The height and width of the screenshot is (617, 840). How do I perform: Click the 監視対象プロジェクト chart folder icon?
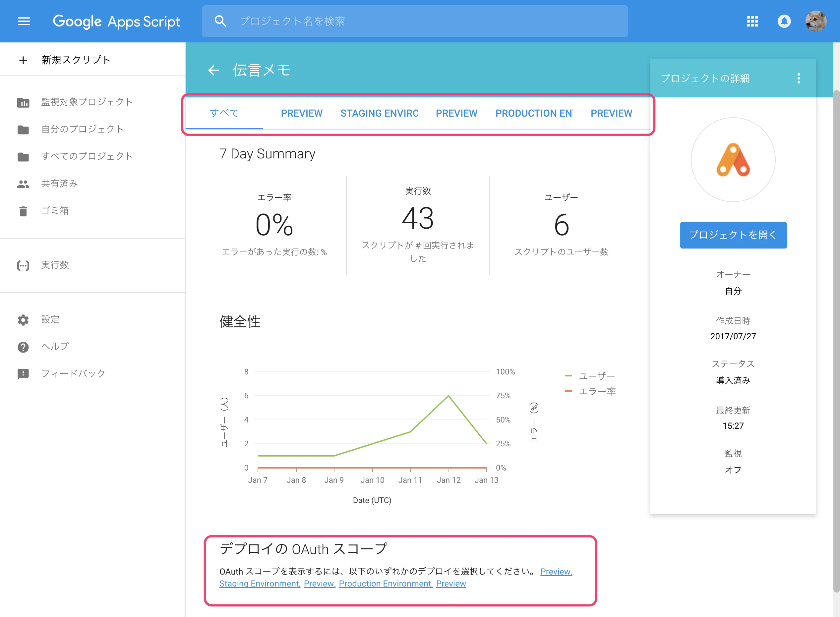[x=23, y=102]
